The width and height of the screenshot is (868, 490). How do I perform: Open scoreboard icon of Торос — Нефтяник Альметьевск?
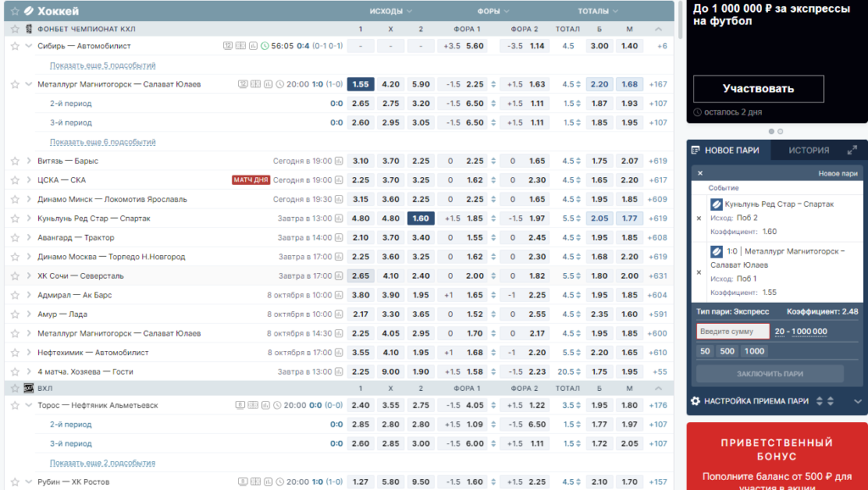click(253, 405)
